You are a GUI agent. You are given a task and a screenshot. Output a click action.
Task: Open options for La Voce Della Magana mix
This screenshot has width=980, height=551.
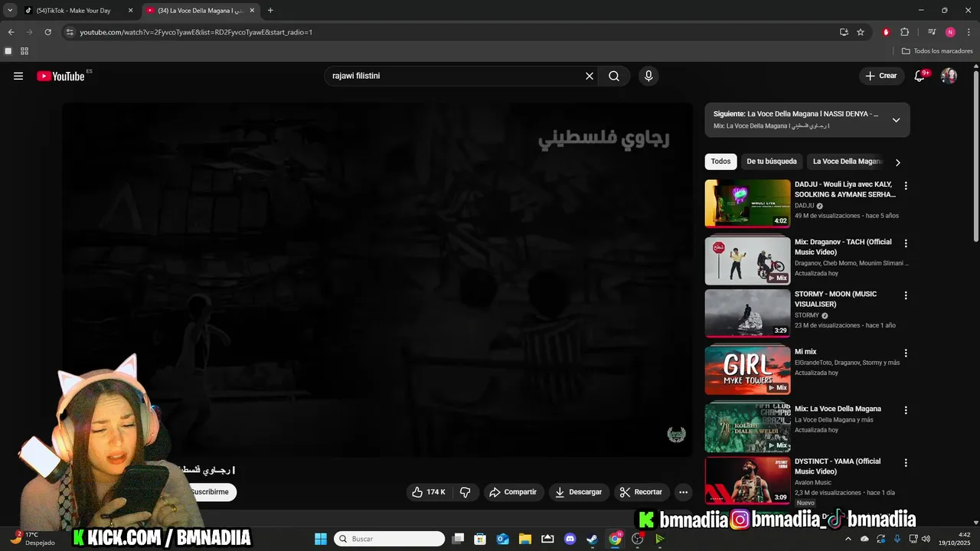(906, 410)
